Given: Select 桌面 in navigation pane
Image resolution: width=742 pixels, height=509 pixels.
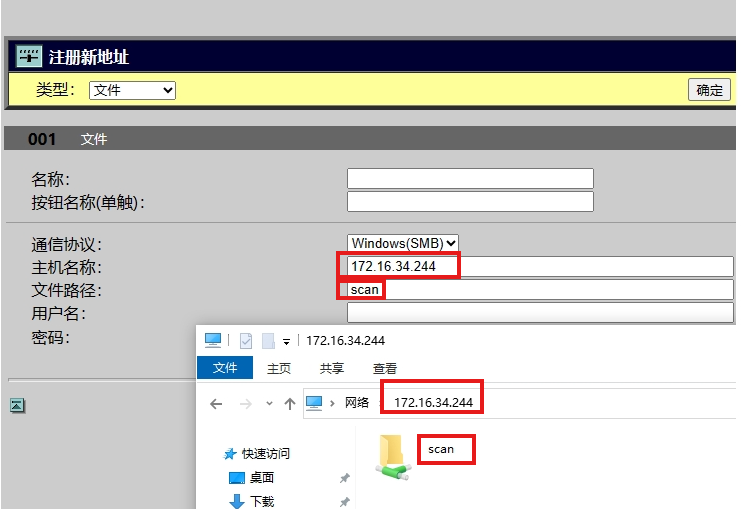Looking at the screenshot, I should [262, 478].
